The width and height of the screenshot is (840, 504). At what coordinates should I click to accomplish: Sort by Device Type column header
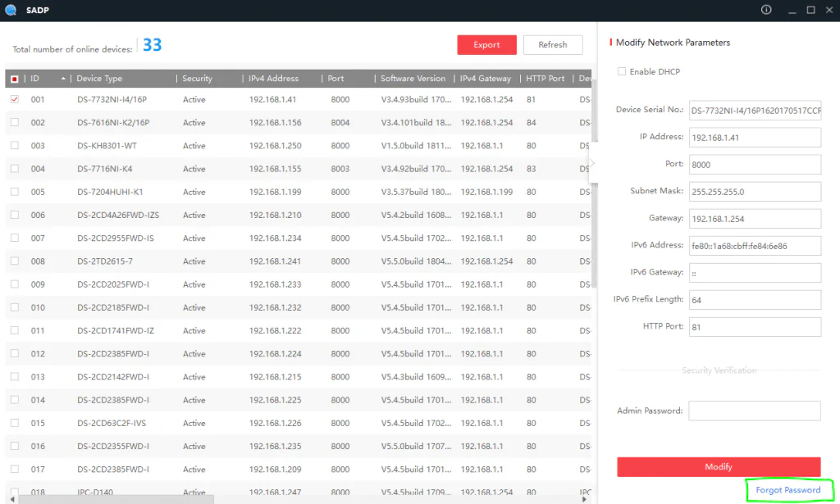[99, 79]
